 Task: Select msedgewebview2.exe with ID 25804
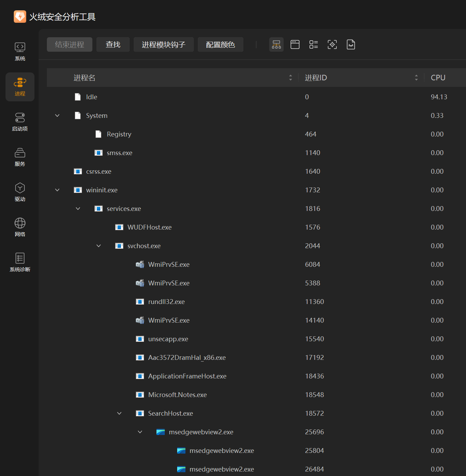coord(256,450)
